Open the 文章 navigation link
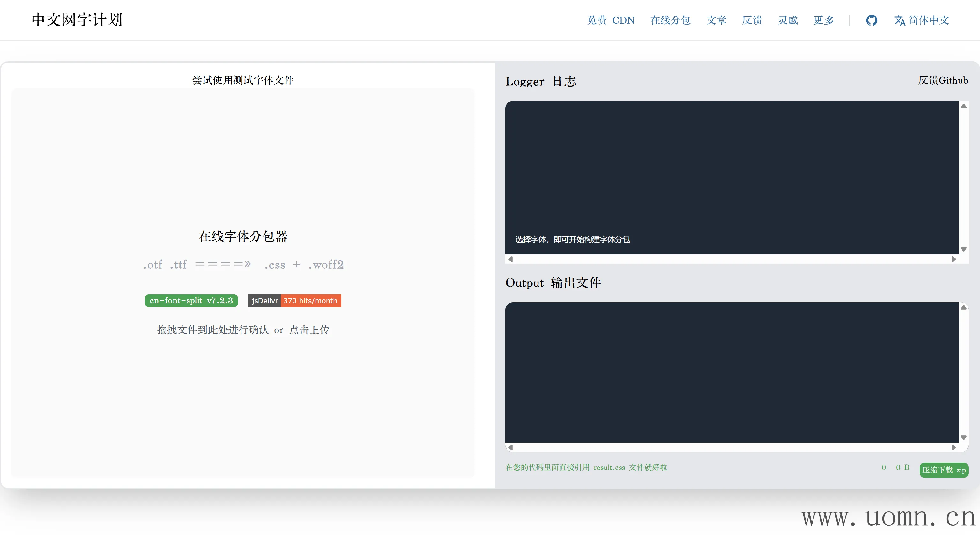This screenshot has height=535, width=980. click(716, 20)
